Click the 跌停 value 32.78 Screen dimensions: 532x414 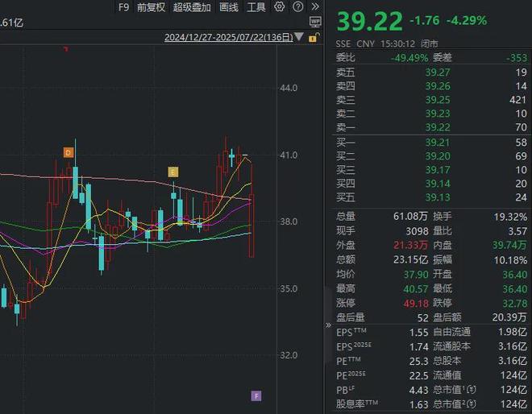click(515, 303)
